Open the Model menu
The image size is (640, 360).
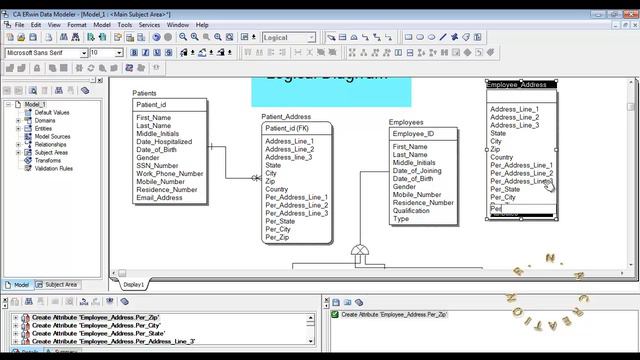[x=102, y=25]
